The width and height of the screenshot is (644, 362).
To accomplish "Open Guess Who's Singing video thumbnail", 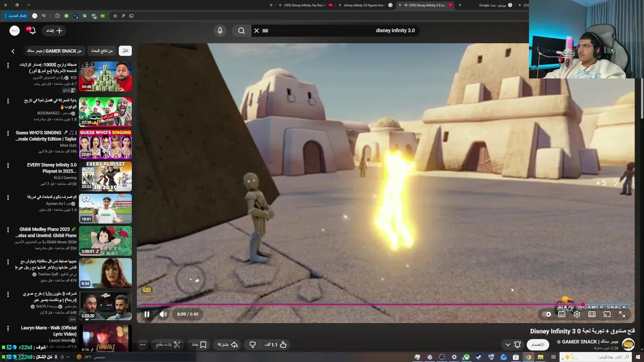I will coord(105,144).
